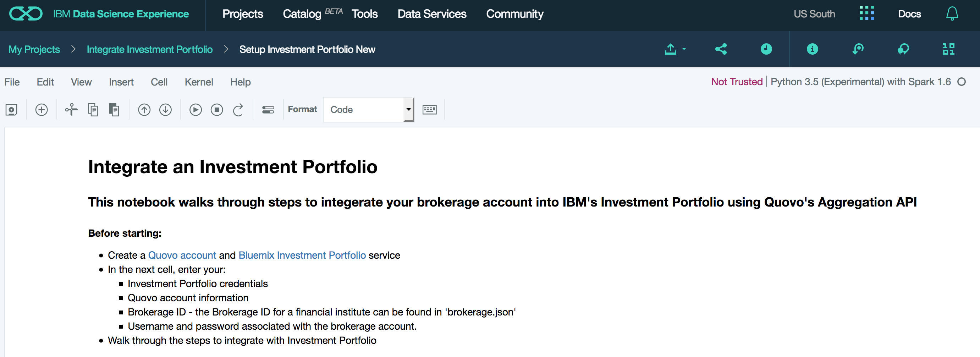
Task: Interrupt the kernel with stop button
Action: (217, 110)
